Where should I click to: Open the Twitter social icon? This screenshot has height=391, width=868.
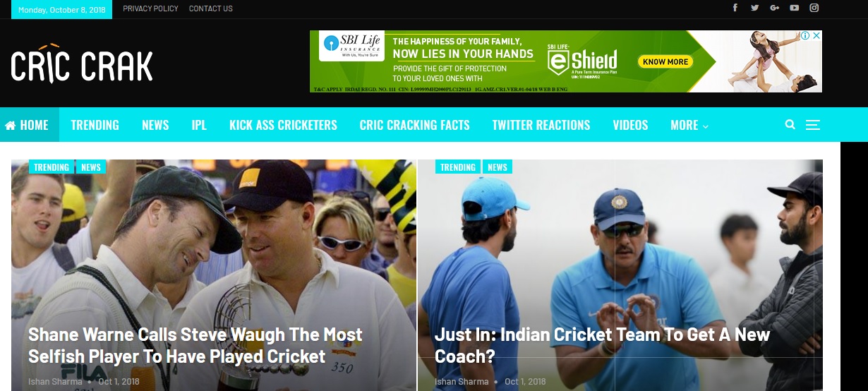(x=754, y=8)
